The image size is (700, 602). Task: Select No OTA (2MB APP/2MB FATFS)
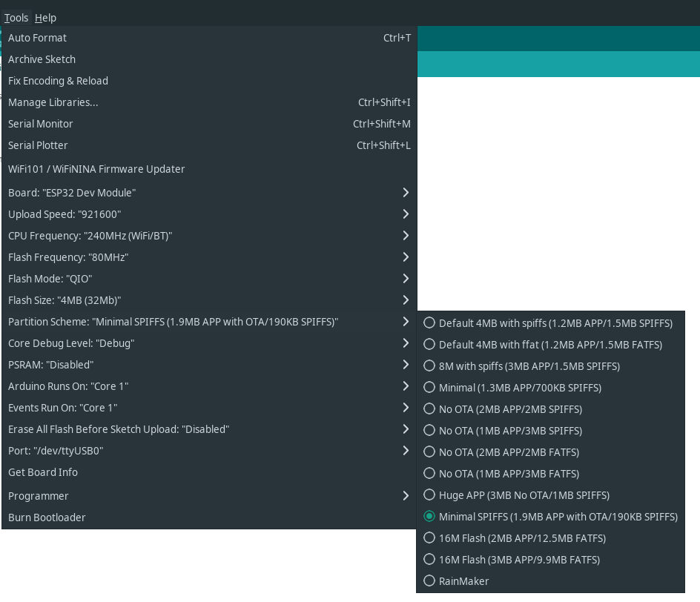coord(550,452)
